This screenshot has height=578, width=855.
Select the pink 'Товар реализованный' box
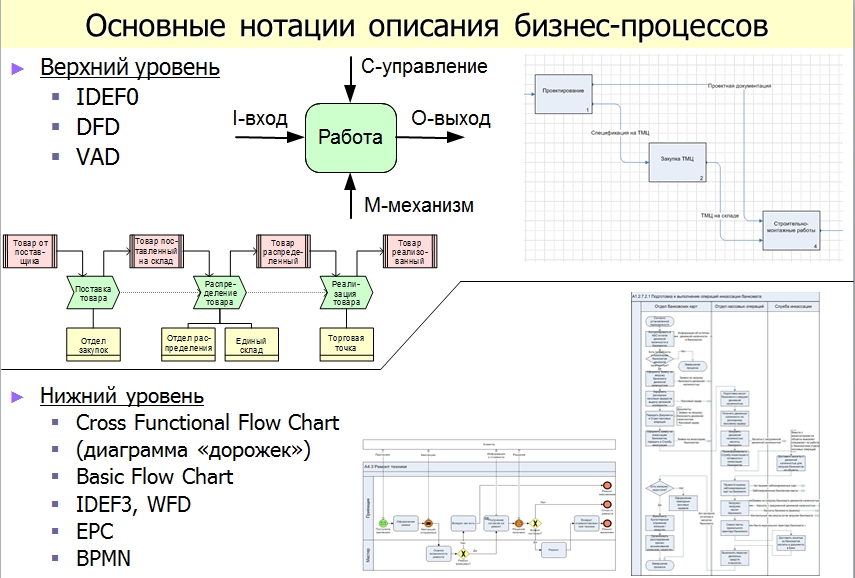point(410,251)
